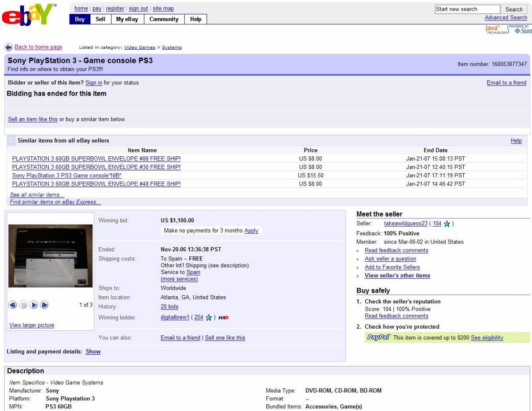This screenshot has width=532, height=411.
Task: Click Sell an item like this
Action: pos(33,119)
